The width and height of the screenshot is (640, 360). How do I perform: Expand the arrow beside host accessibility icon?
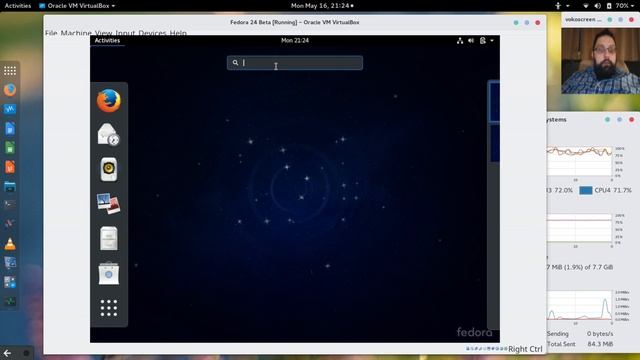(567, 6)
